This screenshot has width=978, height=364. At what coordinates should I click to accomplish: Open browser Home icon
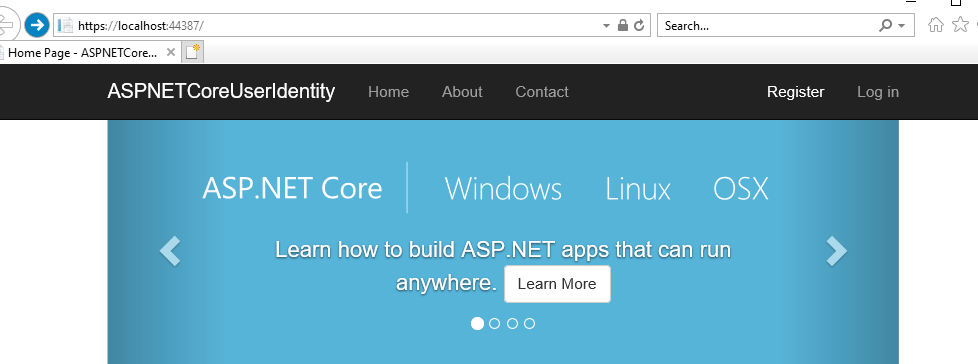[x=936, y=25]
